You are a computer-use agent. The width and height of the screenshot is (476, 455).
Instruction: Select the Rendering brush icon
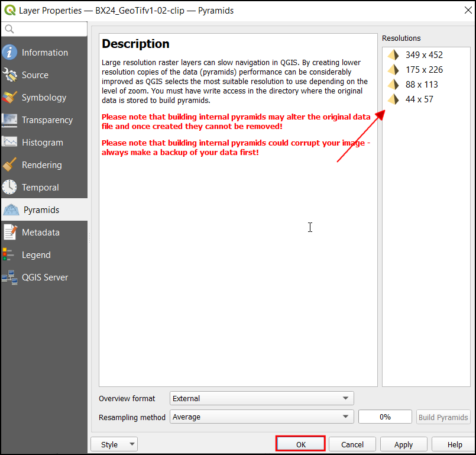click(10, 165)
